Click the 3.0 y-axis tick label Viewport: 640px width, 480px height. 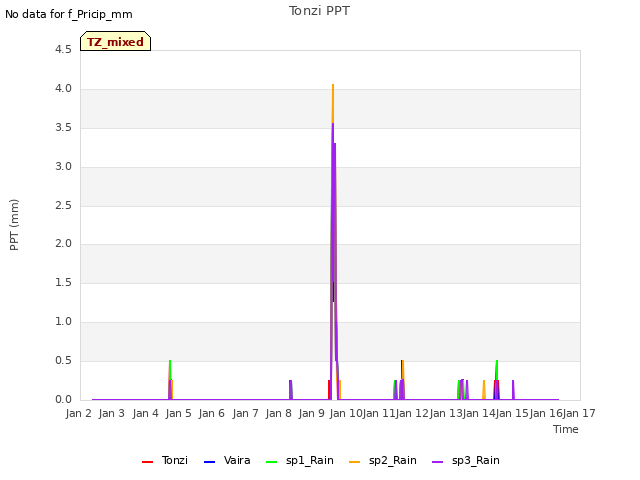63,167
